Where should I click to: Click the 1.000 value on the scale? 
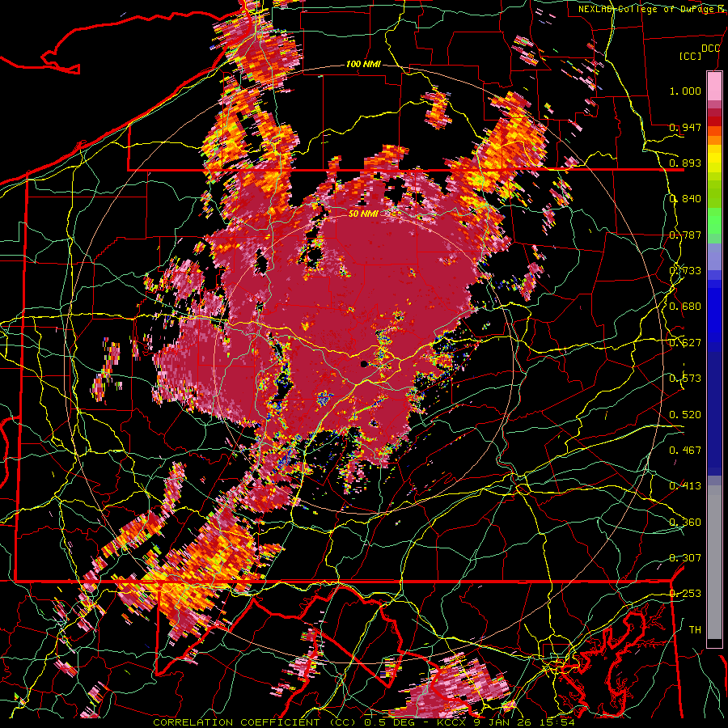685,91
